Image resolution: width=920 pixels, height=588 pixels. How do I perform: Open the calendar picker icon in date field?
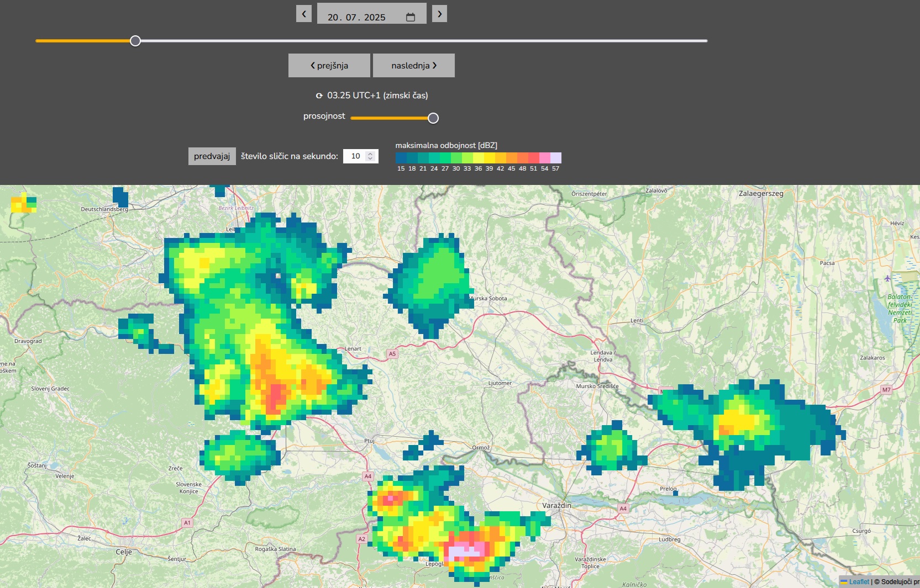tap(411, 17)
